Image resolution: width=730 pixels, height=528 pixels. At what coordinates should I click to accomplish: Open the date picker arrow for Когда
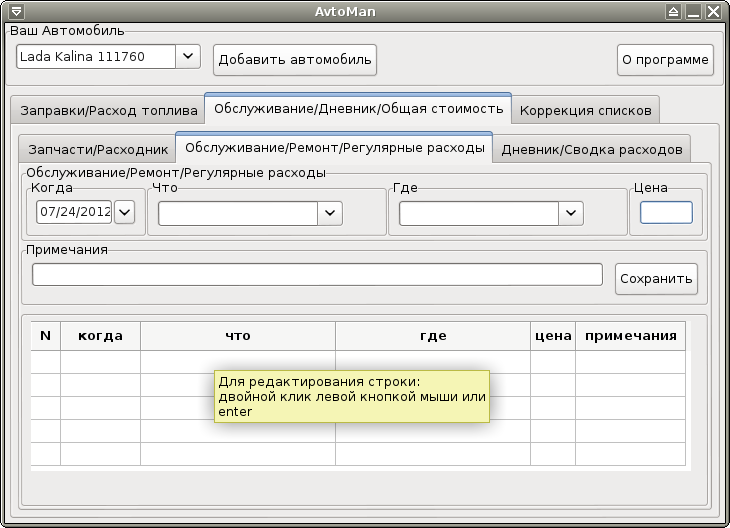click(x=125, y=212)
